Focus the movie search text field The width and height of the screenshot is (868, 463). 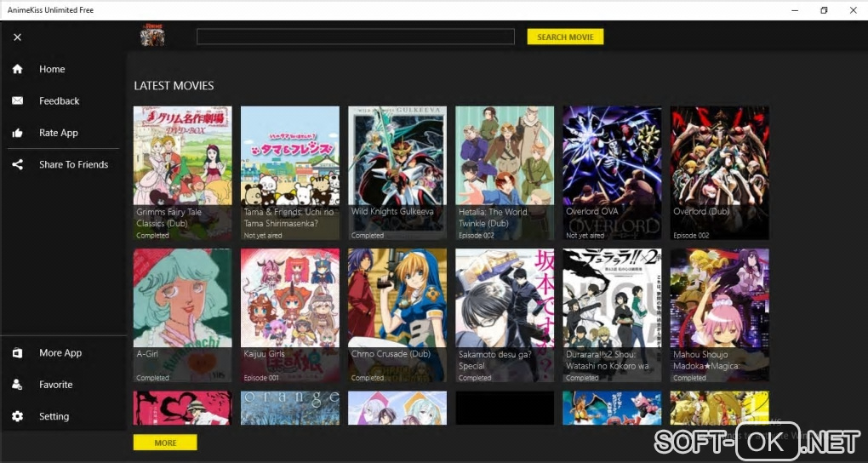[356, 37]
